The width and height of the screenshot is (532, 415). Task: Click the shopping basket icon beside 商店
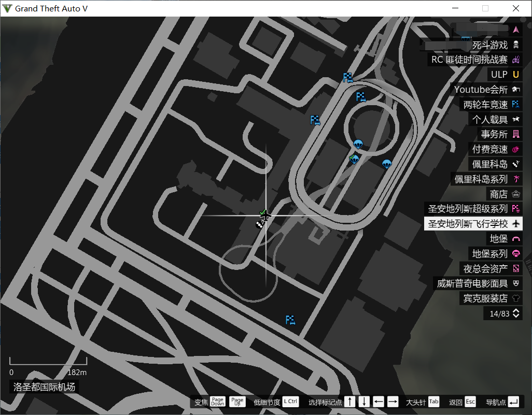[516, 194]
